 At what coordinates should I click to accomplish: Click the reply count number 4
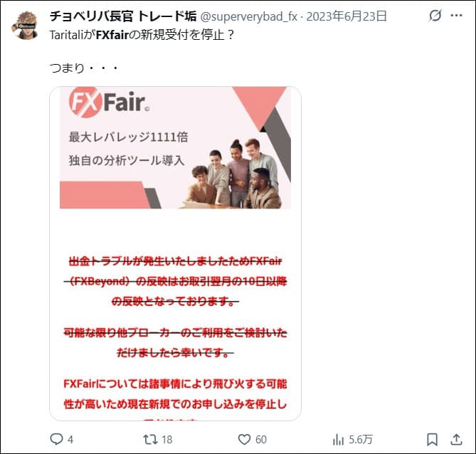tap(70, 440)
